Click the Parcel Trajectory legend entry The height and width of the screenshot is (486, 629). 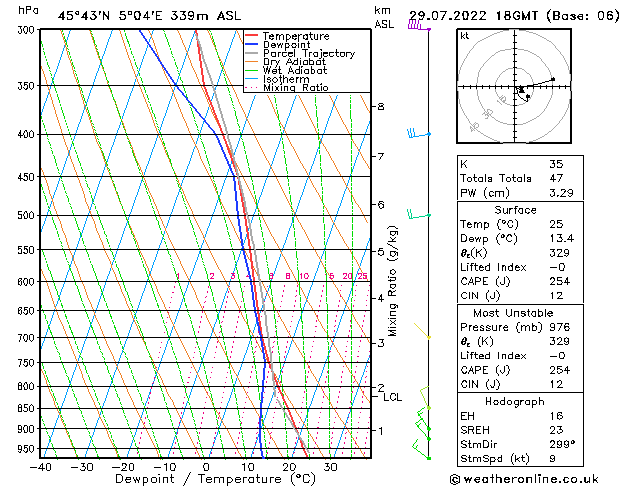click(x=309, y=53)
